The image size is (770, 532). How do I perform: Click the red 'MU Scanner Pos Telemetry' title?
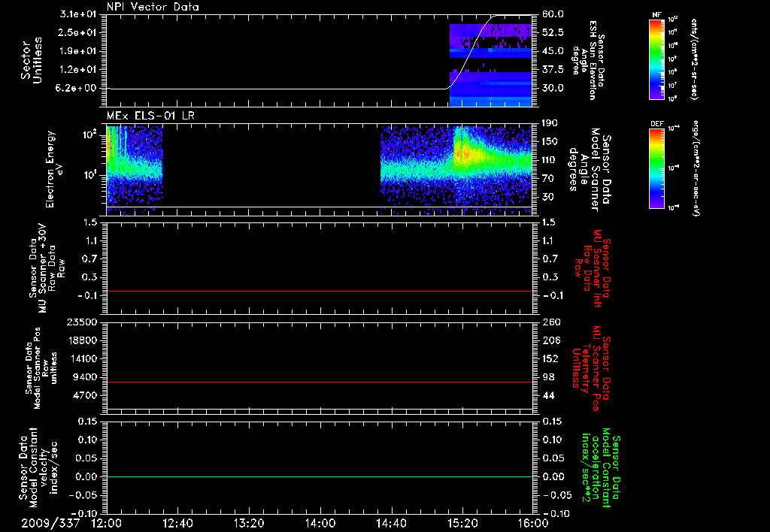tap(591, 368)
